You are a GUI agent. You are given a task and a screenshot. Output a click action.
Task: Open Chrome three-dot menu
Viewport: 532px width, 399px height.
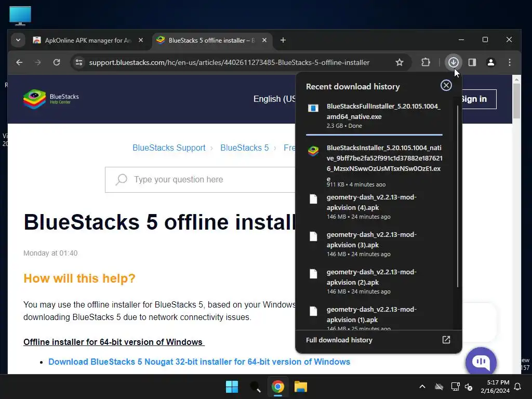click(x=509, y=62)
